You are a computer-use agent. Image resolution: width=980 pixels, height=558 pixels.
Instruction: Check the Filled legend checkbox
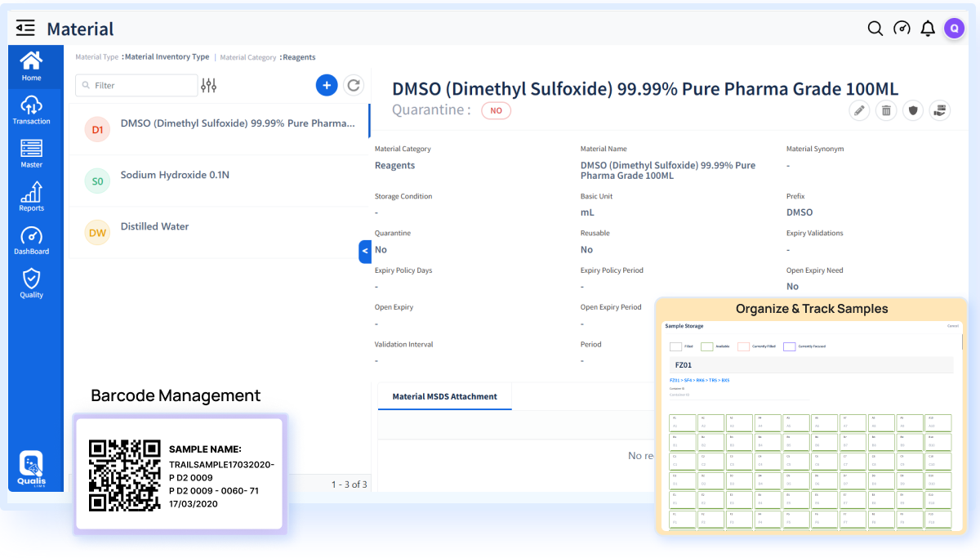[x=675, y=346]
